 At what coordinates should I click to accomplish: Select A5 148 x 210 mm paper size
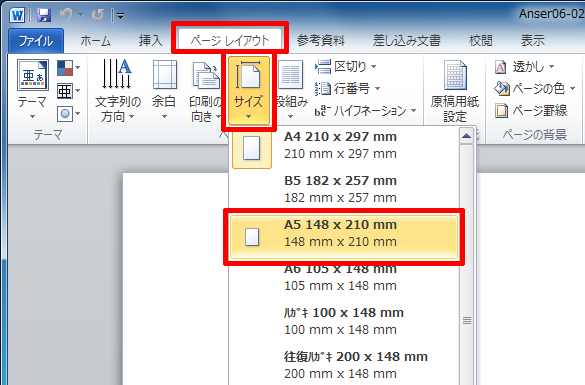pyautogui.click(x=344, y=237)
